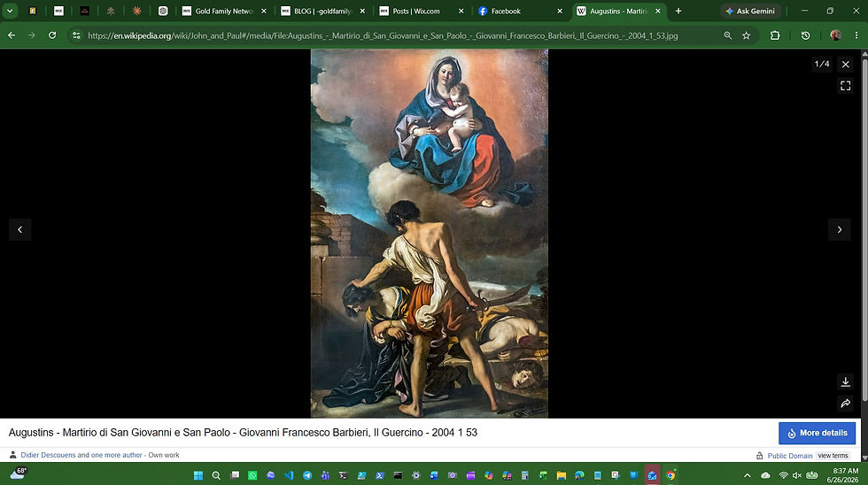Click the Guercino painting image
868x485 pixels.
[429, 233]
